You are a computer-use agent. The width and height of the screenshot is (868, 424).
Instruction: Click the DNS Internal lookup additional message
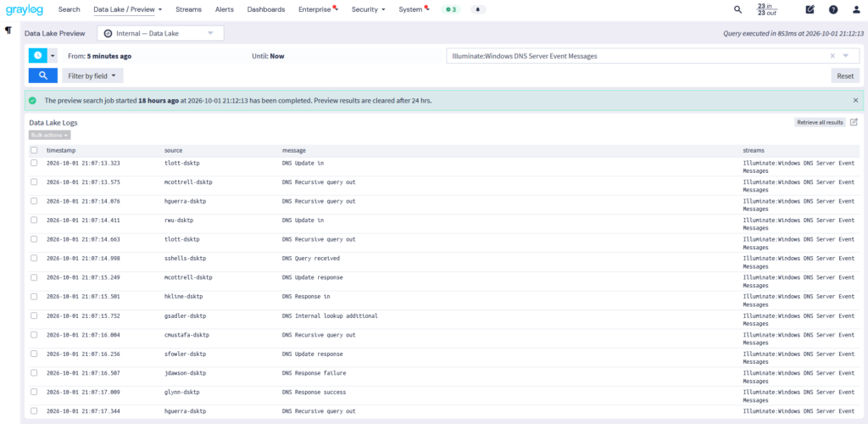(x=330, y=315)
